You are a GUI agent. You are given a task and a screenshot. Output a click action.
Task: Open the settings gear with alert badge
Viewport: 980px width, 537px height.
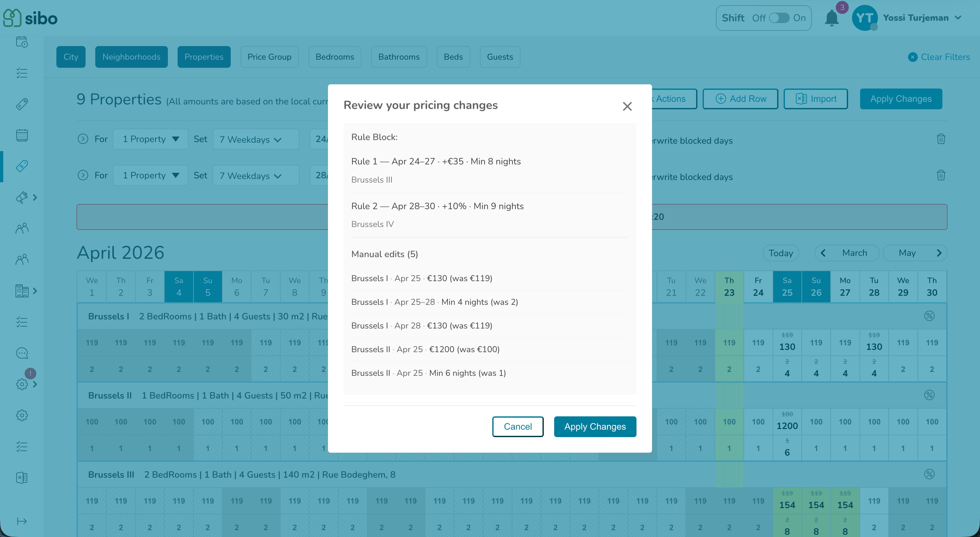tap(22, 384)
